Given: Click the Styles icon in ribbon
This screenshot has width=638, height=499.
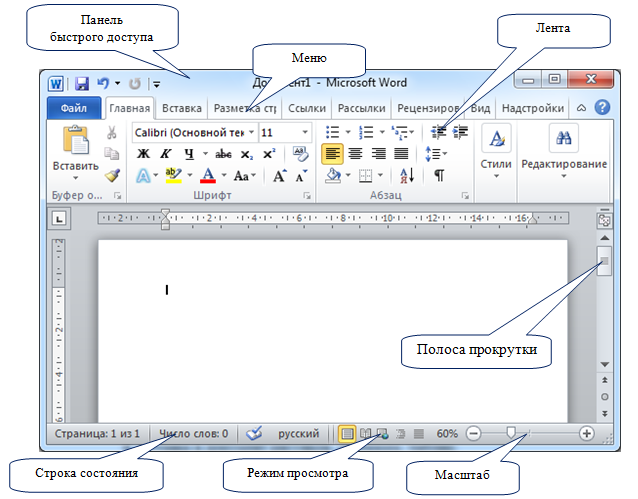Looking at the screenshot, I should 496,138.
